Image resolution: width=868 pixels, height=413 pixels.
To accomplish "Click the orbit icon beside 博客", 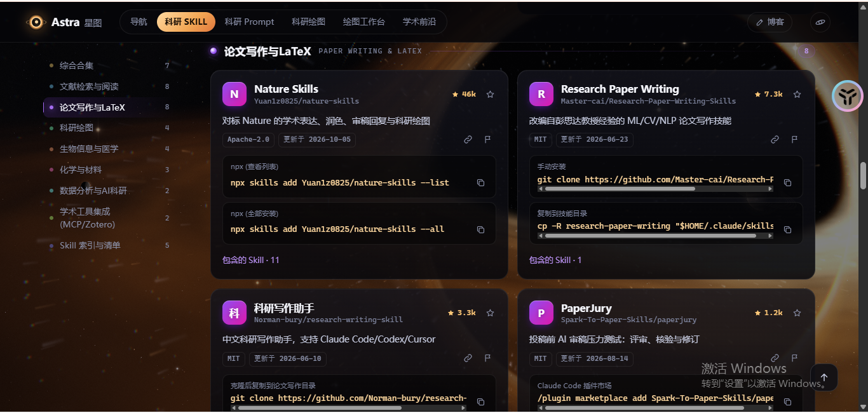I will (x=820, y=22).
